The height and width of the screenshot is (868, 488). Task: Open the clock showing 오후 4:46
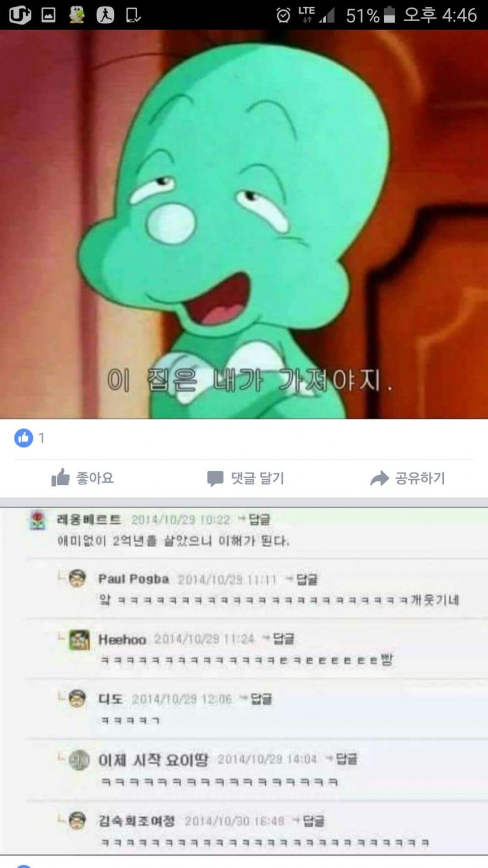[x=440, y=15]
